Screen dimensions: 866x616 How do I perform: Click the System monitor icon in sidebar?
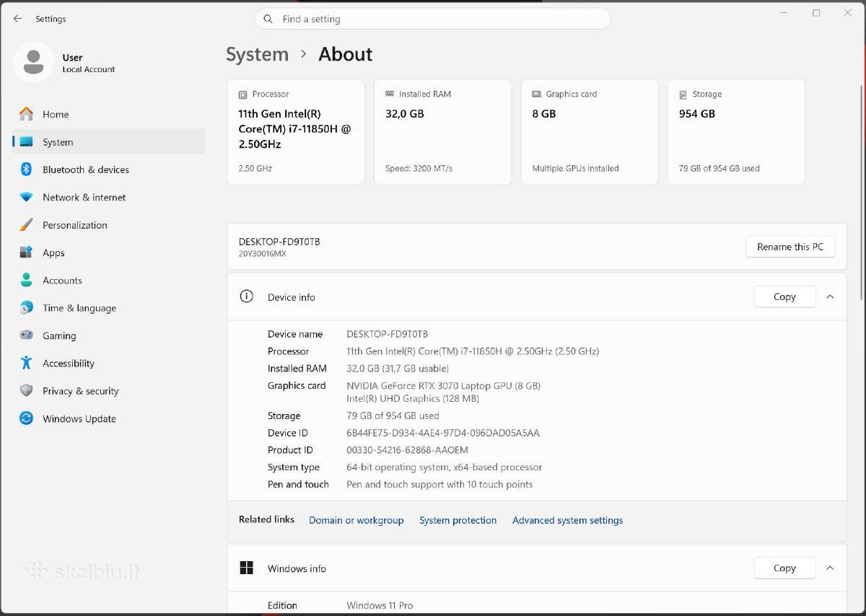pos(27,142)
